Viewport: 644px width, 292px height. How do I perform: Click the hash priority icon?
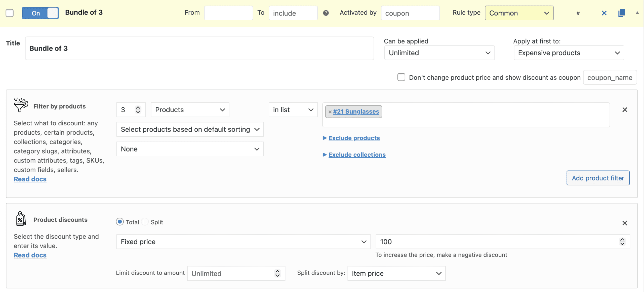coord(578,13)
